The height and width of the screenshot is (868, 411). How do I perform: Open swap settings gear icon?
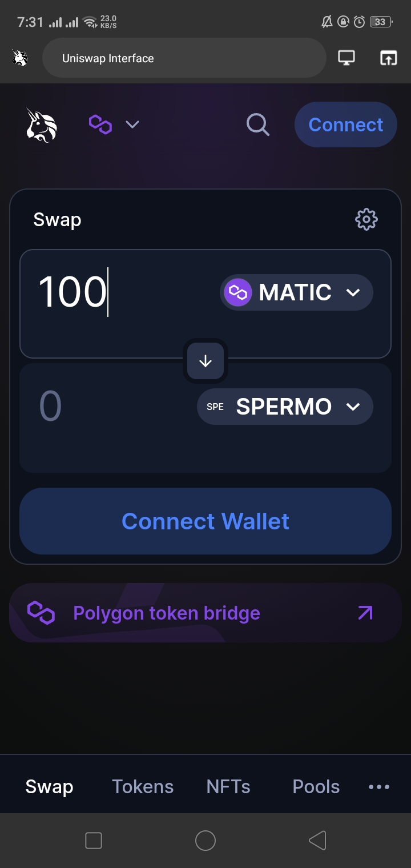[x=366, y=219]
